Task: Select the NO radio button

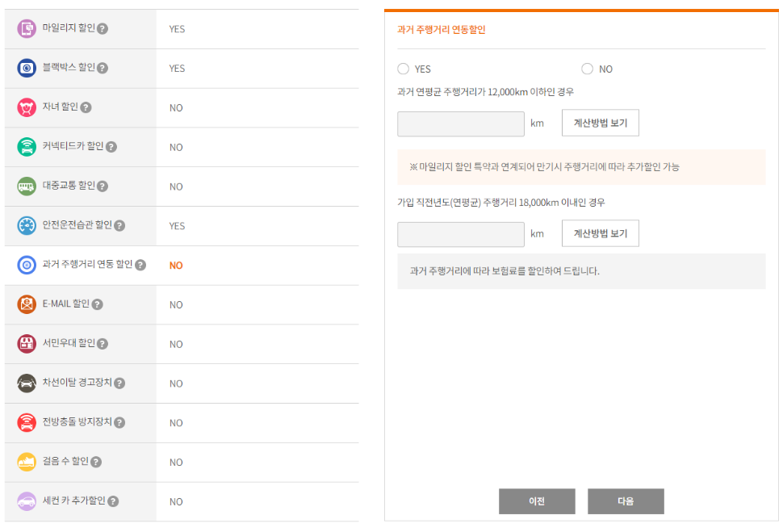Action: coord(588,69)
